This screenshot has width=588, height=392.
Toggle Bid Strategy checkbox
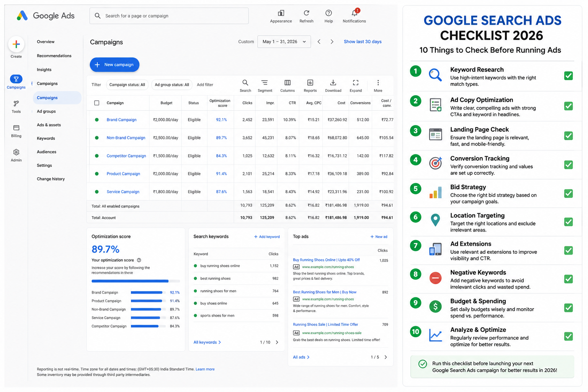[568, 194]
